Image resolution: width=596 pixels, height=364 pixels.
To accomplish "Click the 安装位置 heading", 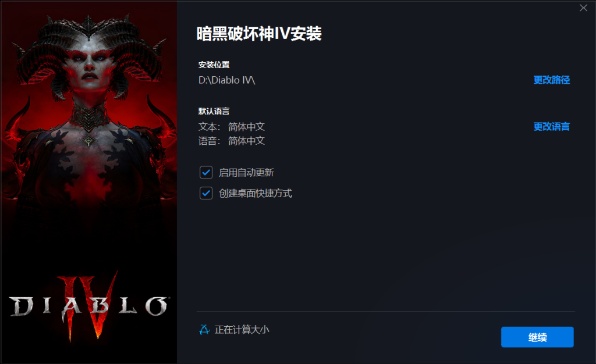I will pos(214,65).
